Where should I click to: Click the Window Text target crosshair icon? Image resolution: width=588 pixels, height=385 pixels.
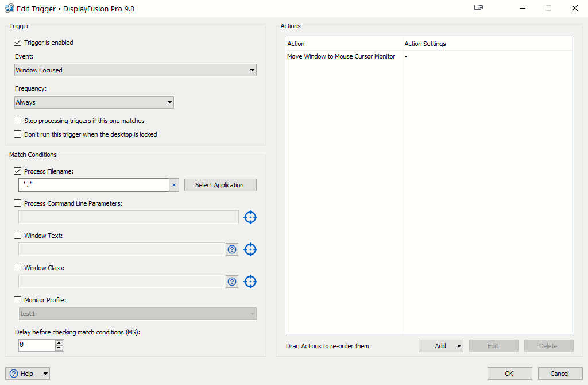(250, 249)
